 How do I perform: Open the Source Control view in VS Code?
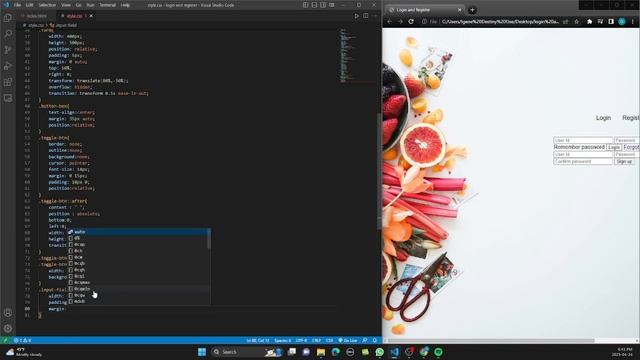pyautogui.click(x=8, y=50)
